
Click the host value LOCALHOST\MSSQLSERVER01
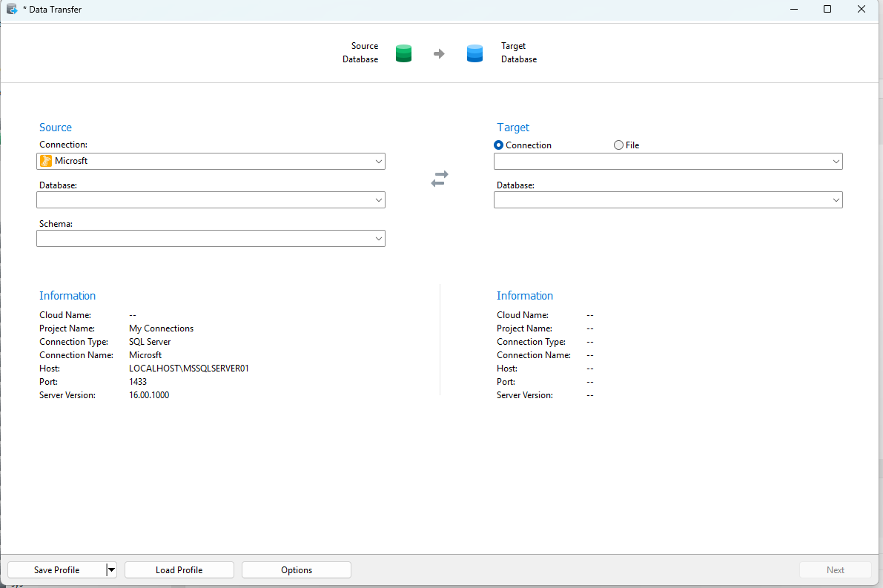coord(188,369)
